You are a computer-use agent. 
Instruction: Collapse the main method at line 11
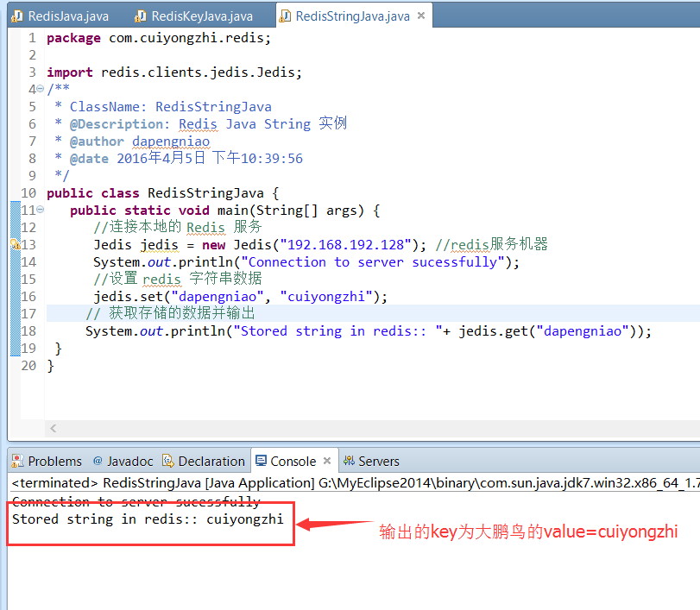(x=40, y=211)
